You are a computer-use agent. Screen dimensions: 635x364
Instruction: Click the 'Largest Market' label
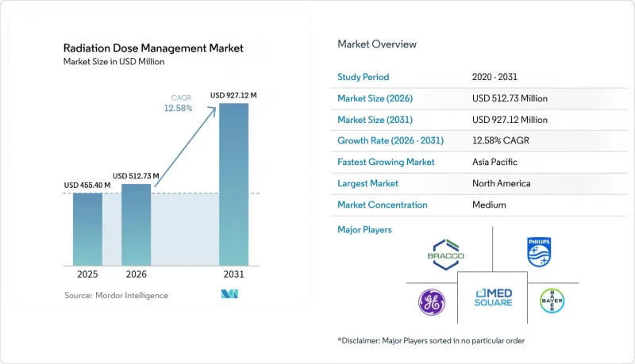[x=368, y=183]
